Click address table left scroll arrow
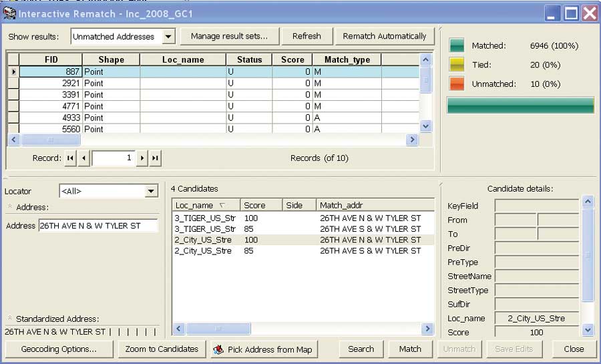Viewport: 601px width, 364px height. (x=14, y=140)
